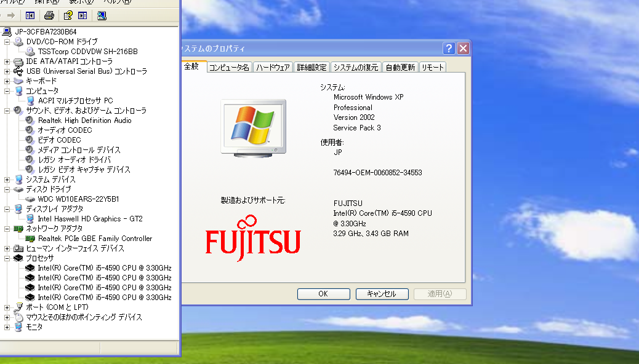Viewport: 639px width, 364px height.
Task: Select the オーディオ CODEC row
Action: (65, 130)
